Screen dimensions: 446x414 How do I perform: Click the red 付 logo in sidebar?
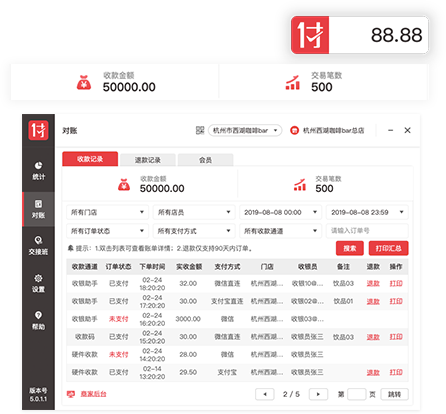click(38, 130)
